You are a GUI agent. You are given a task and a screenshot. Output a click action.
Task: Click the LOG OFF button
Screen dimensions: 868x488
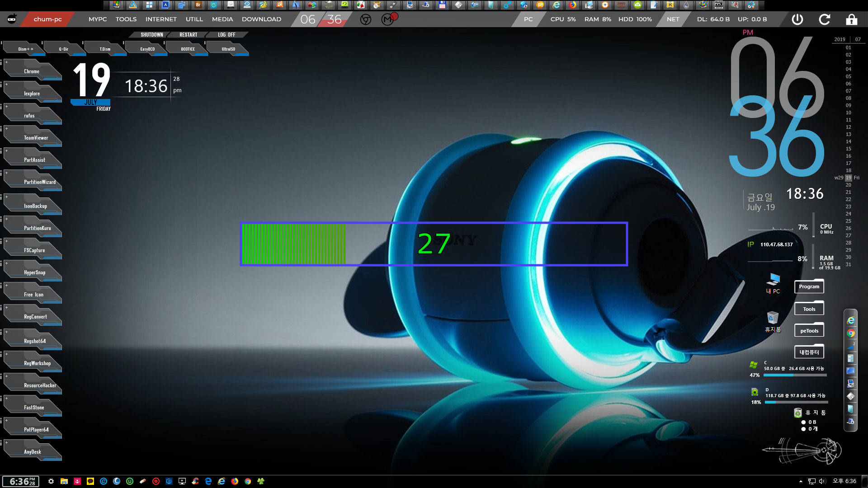226,35
